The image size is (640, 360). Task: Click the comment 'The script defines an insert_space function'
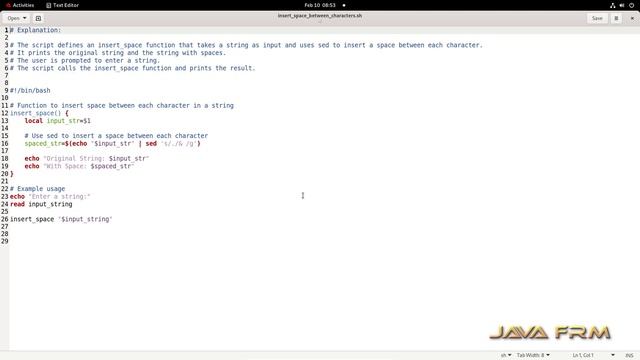click(x=246, y=45)
